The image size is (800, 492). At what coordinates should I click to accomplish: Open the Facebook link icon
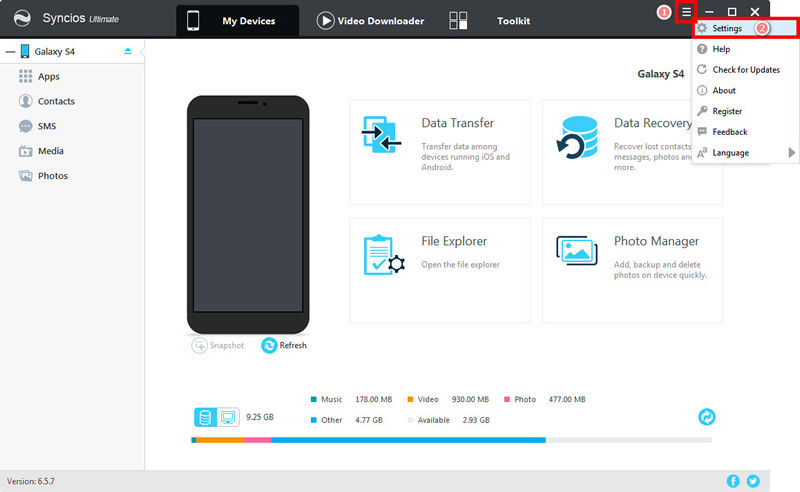(x=733, y=481)
